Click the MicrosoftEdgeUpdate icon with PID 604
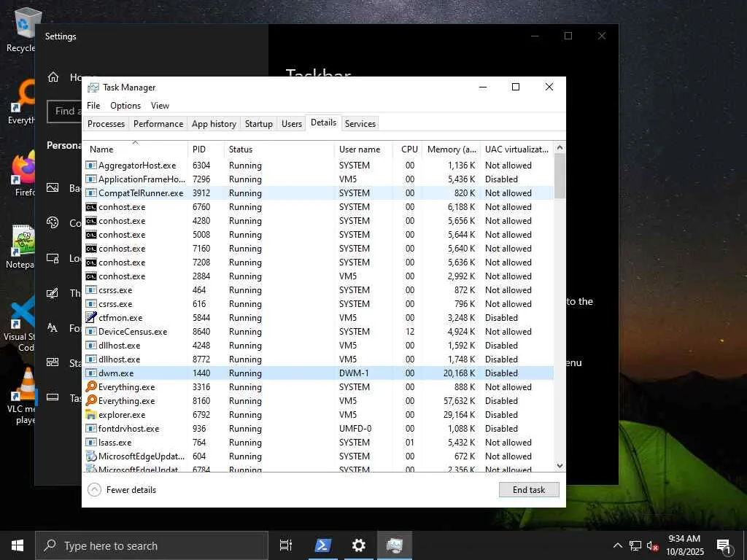The image size is (747, 560). coord(91,456)
